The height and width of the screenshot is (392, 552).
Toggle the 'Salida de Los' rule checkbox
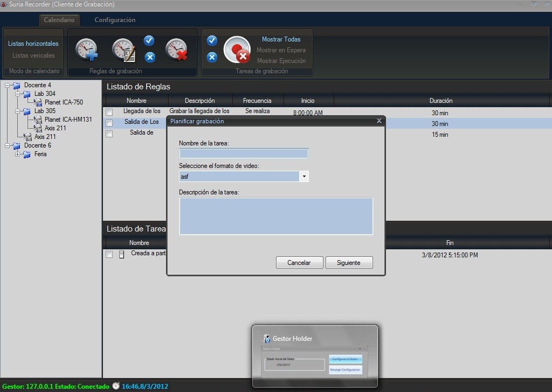(x=109, y=123)
